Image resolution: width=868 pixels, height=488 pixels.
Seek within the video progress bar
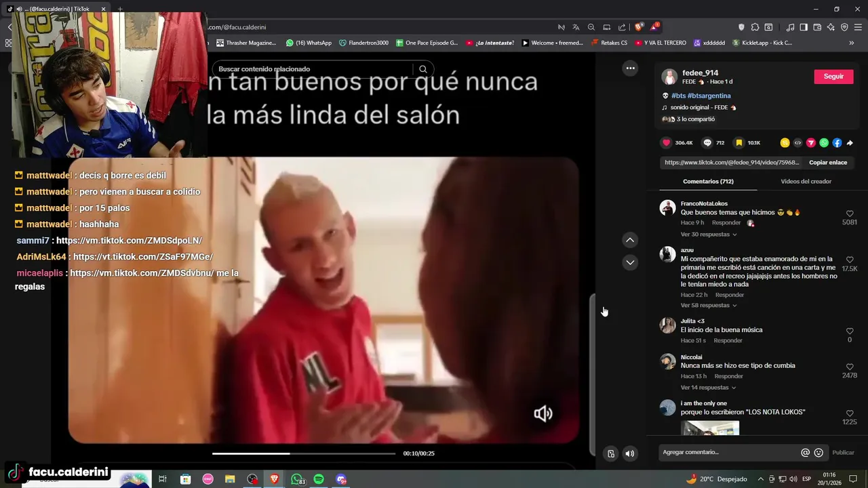[x=304, y=453]
